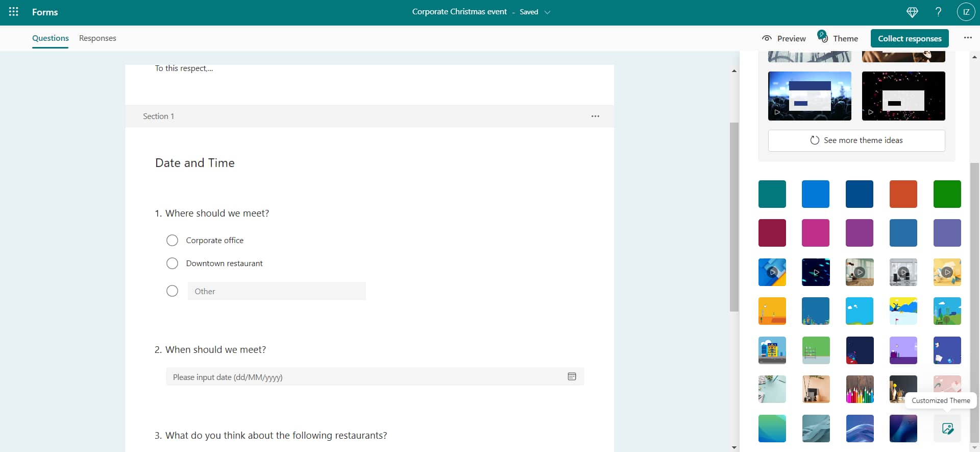The image size is (980, 452).
Task: Open the top-right more form settings ellipsis
Action: 967,38
